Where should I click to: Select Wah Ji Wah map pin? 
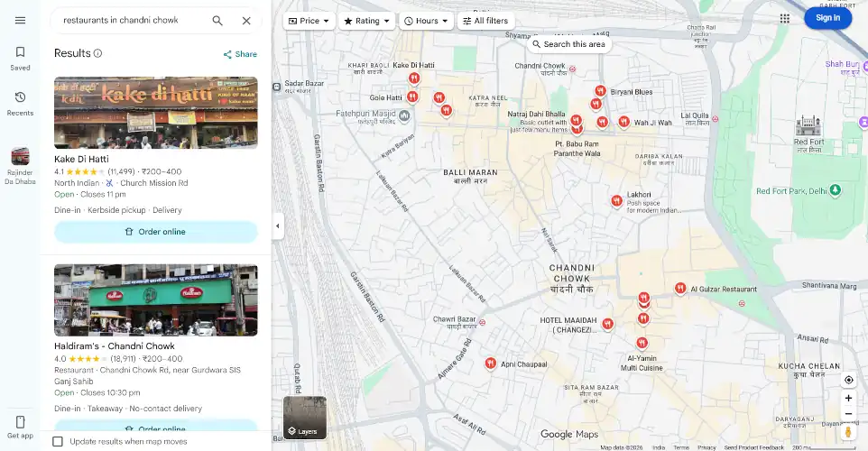pos(623,121)
